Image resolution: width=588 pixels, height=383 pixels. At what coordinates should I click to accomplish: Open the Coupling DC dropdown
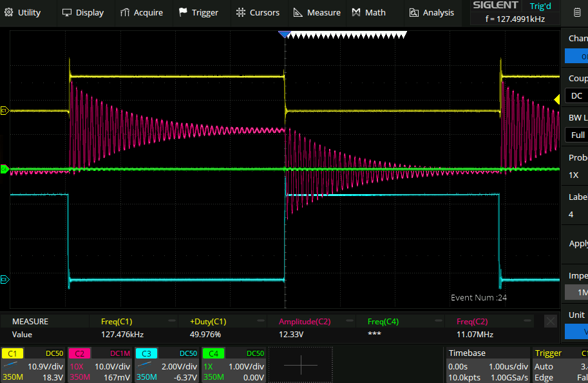click(576, 96)
